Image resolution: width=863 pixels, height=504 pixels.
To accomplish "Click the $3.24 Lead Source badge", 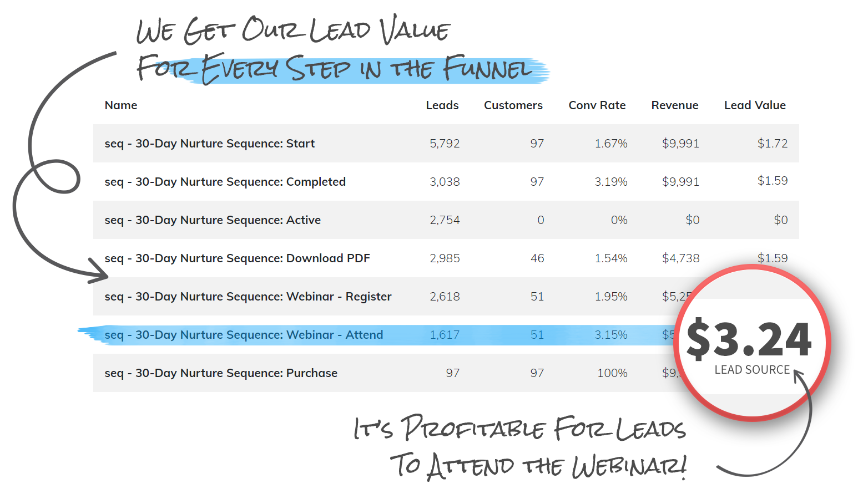I will pyautogui.click(x=751, y=341).
